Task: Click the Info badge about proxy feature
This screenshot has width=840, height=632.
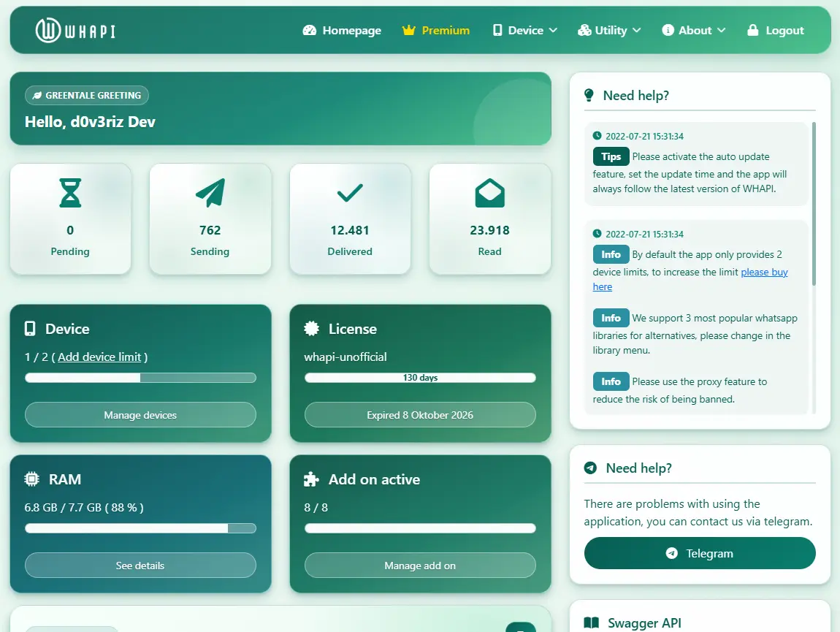Action: click(x=611, y=381)
